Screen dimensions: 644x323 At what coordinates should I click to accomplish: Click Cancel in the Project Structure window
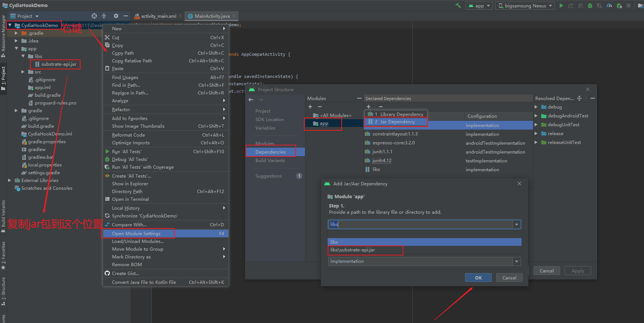click(x=546, y=271)
